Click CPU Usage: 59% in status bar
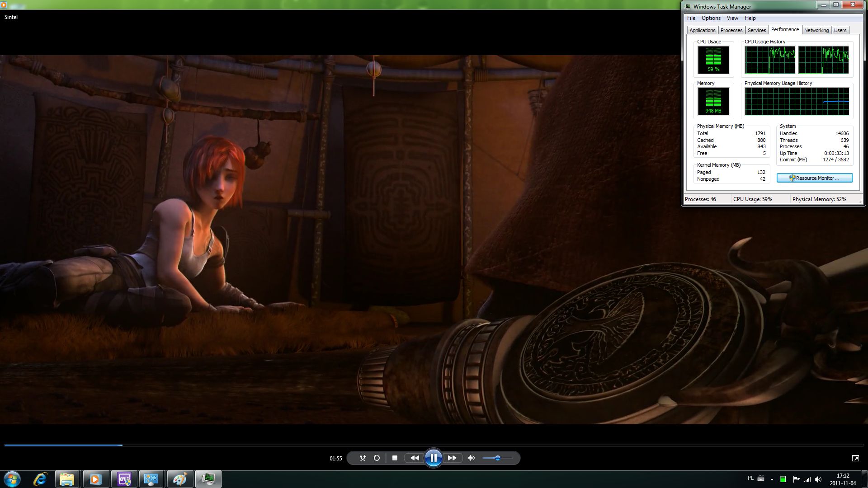The height and width of the screenshot is (488, 868). 753,199
